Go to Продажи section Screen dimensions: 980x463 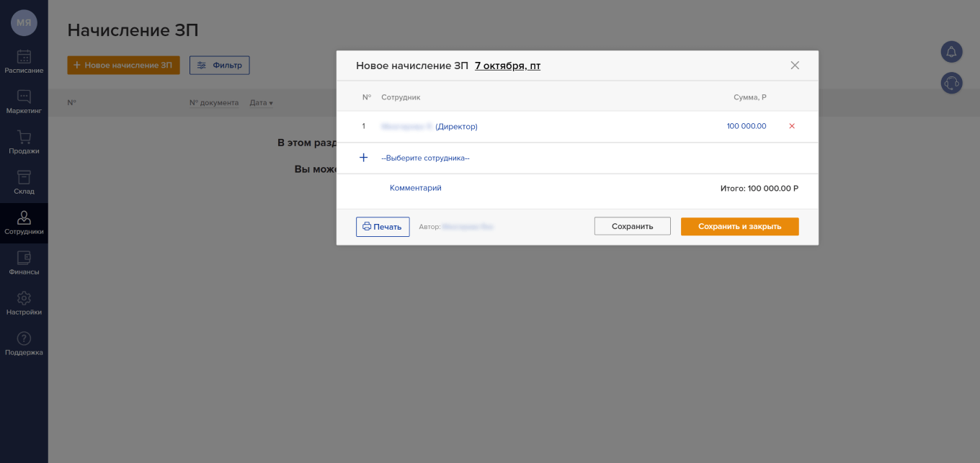coord(24,143)
